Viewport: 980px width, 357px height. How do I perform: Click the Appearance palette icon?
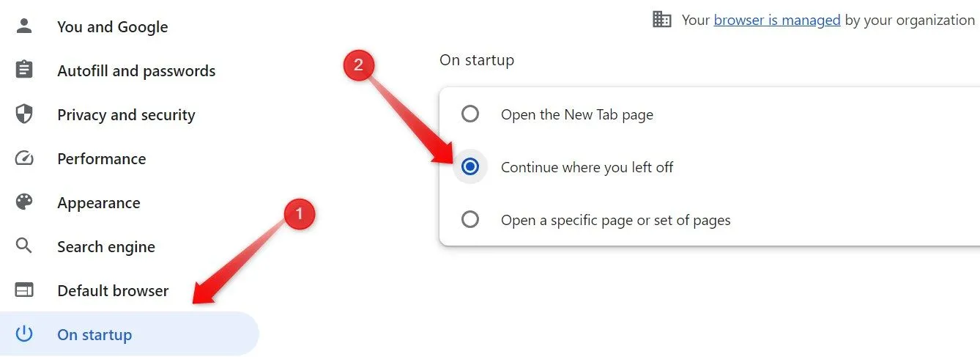pos(24,202)
